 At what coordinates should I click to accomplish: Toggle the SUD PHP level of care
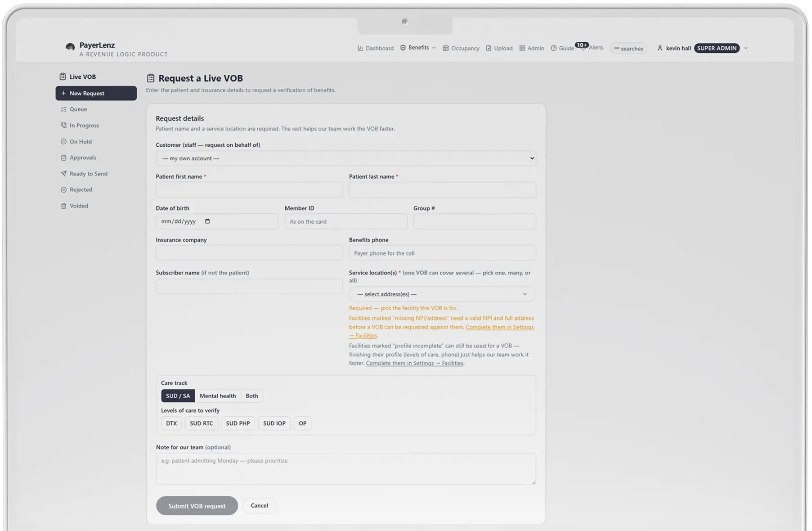coord(238,423)
